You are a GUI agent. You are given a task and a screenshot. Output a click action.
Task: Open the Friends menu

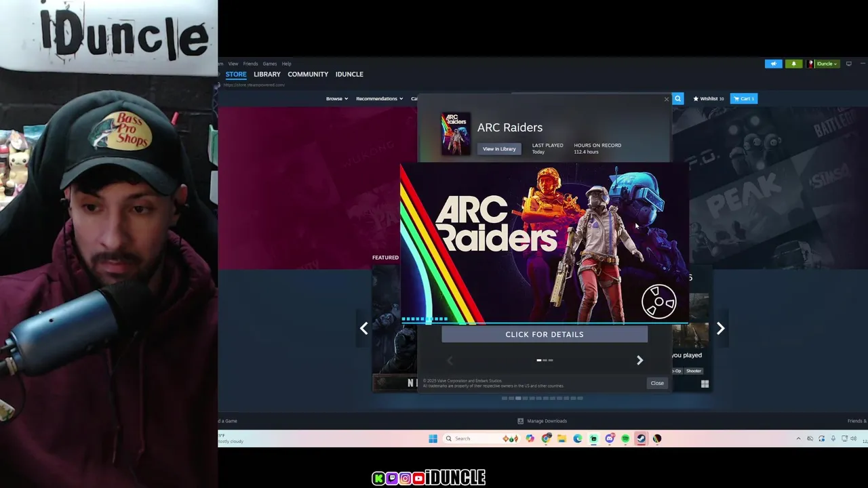tap(250, 64)
